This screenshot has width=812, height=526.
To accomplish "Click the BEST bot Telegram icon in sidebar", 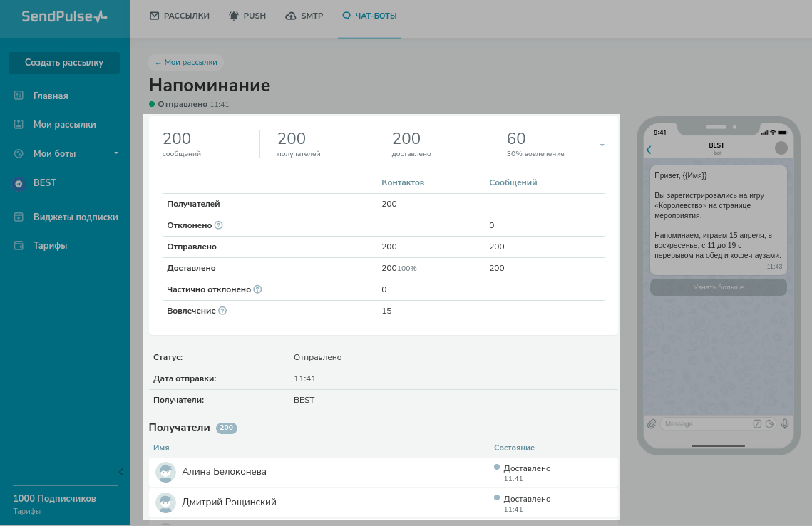I will [19, 183].
